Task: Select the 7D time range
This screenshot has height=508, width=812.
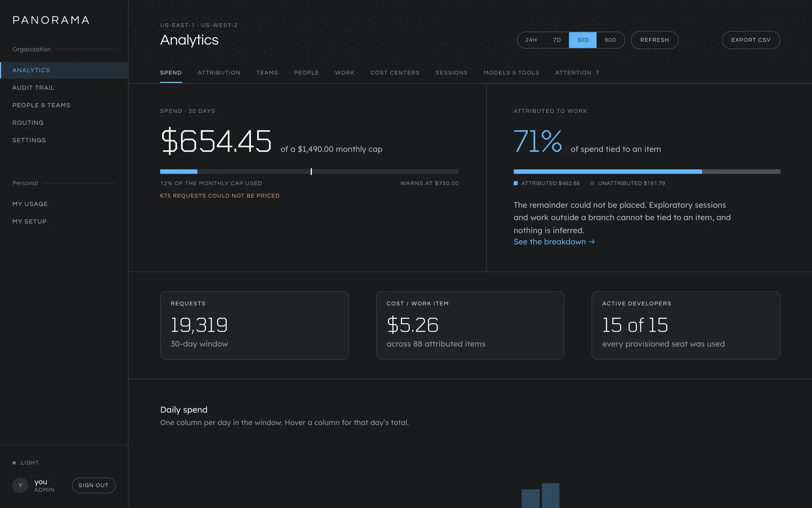Action: 557,40
